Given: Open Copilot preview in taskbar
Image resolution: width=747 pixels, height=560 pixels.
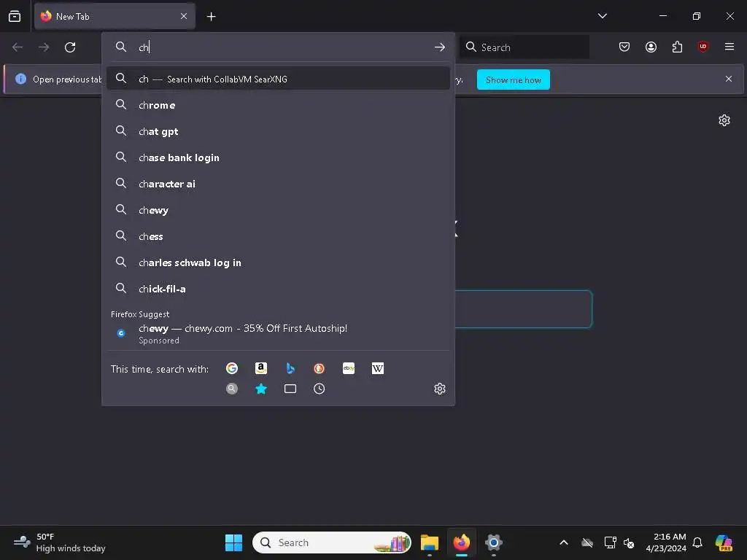Looking at the screenshot, I should (x=724, y=542).
